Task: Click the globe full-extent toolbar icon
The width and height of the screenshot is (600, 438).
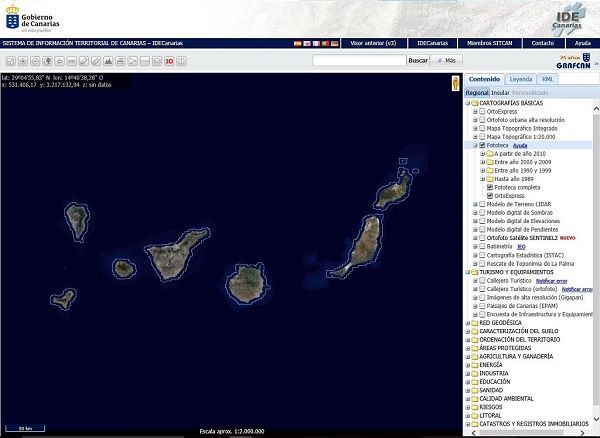Action: (47, 61)
